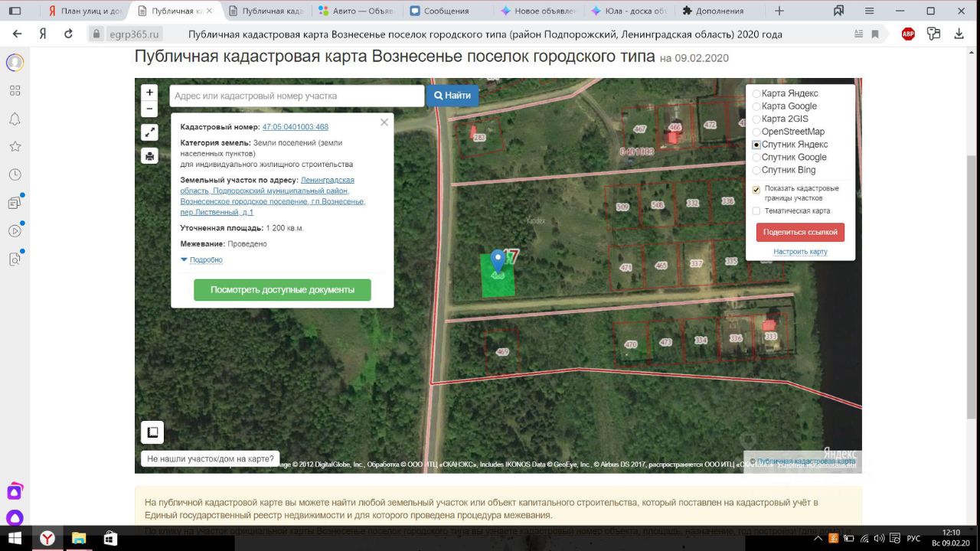Open the parcel address link
Screen dimensions: 980x551
coord(273,196)
